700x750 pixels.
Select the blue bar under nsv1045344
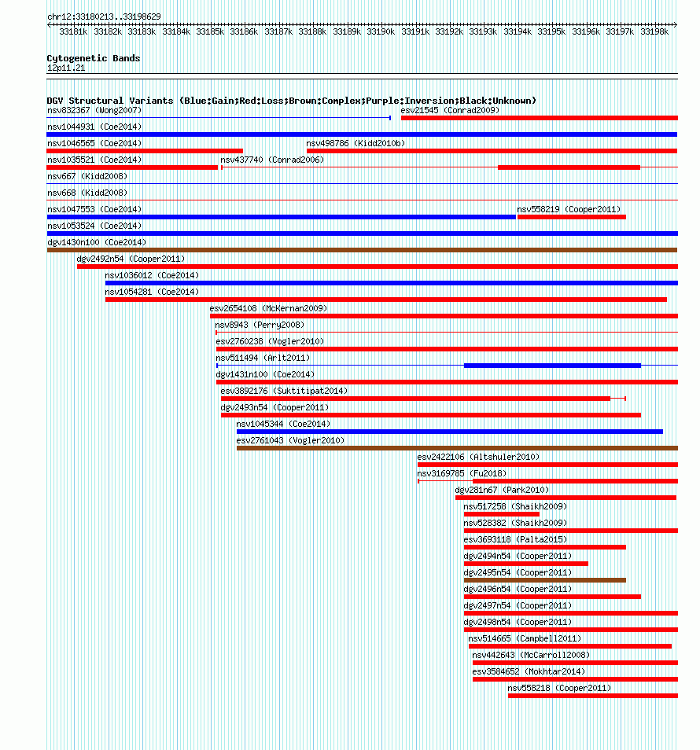click(450, 432)
